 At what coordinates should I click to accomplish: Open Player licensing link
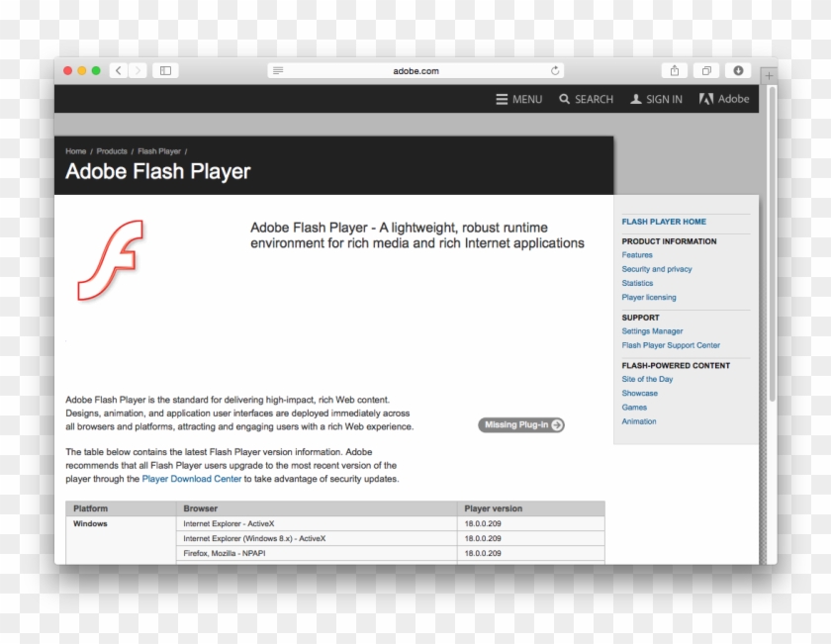649,298
